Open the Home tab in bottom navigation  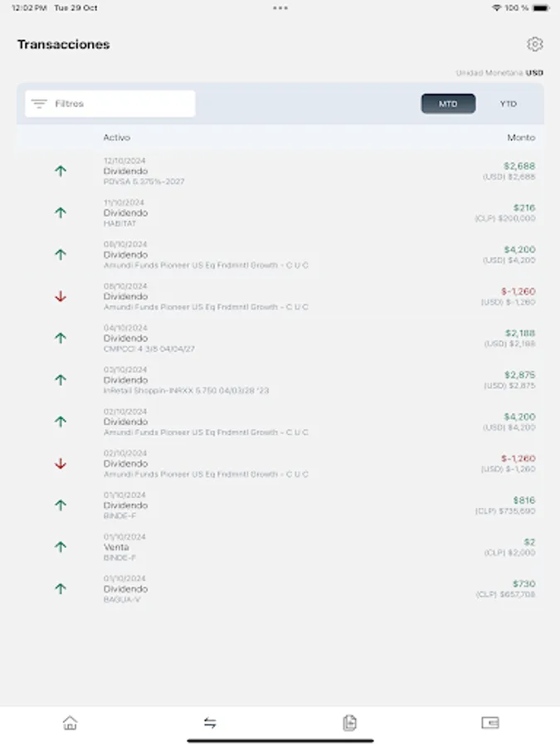pyautogui.click(x=70, y=723)
